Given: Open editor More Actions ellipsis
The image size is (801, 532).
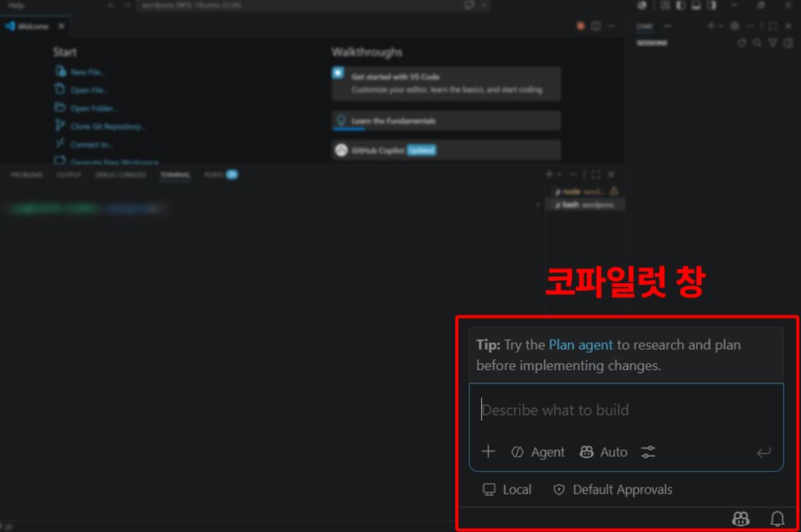Looking at the screenshot, I should 612,26.
